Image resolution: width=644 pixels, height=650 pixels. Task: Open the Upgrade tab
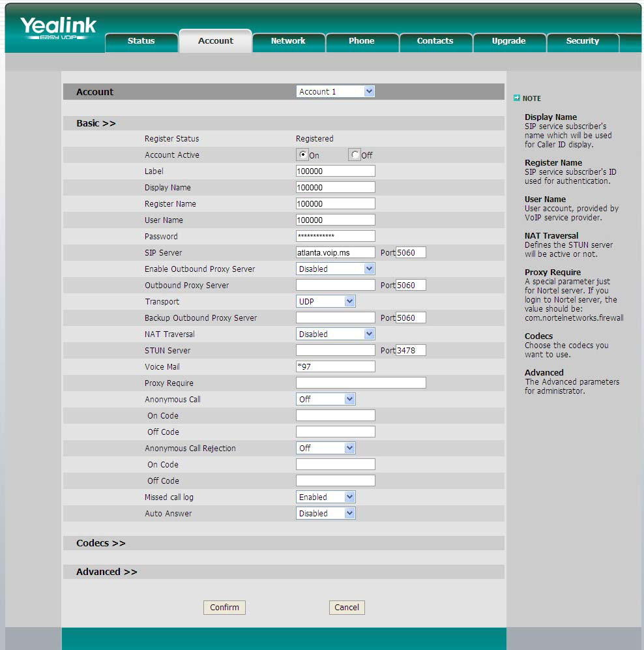tap(509, 41)
